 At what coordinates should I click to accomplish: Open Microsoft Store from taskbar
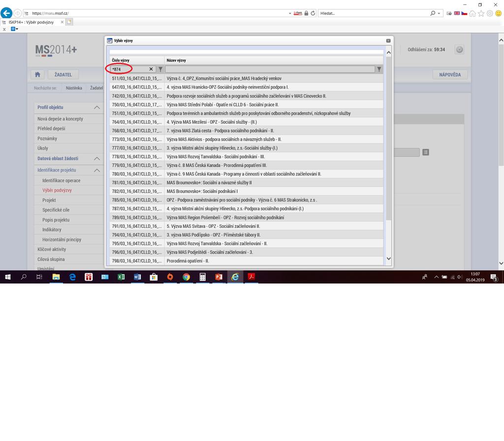tap(154, 277)
